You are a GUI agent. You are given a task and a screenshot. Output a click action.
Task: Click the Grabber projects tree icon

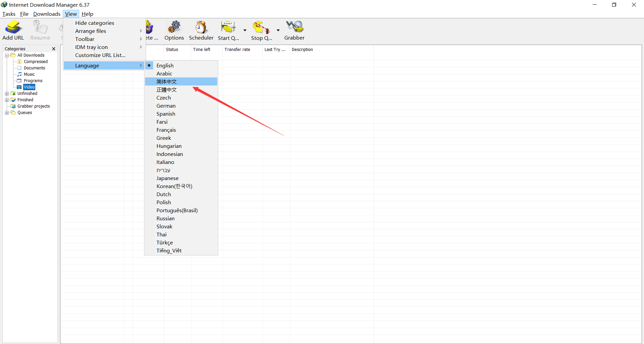[x=13, y=106]
